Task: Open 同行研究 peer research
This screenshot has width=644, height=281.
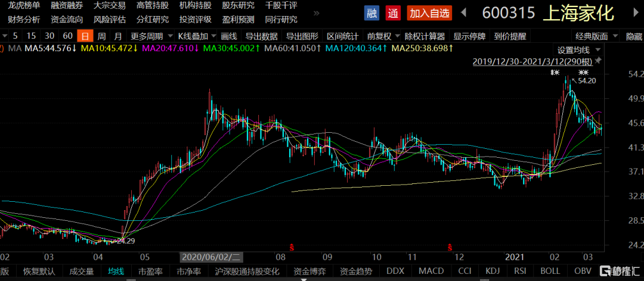Action: tap(281, 19)
